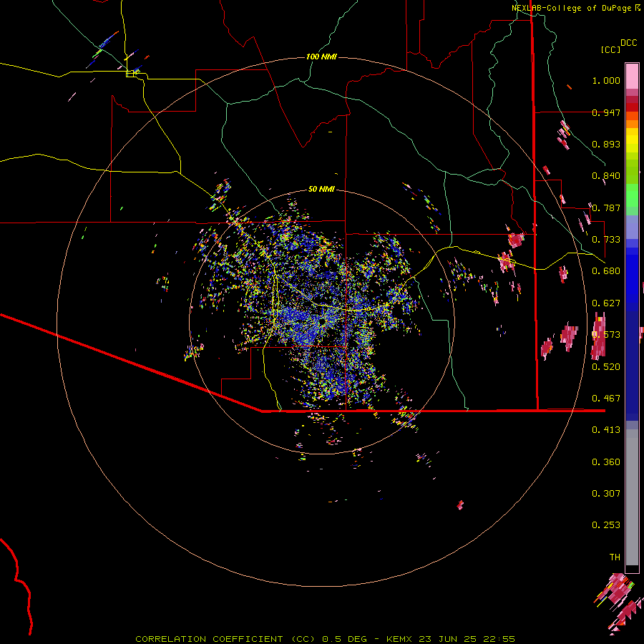644x644 pixels.
Task: Select the 0.360 scale label
Action: click(606, 462)
